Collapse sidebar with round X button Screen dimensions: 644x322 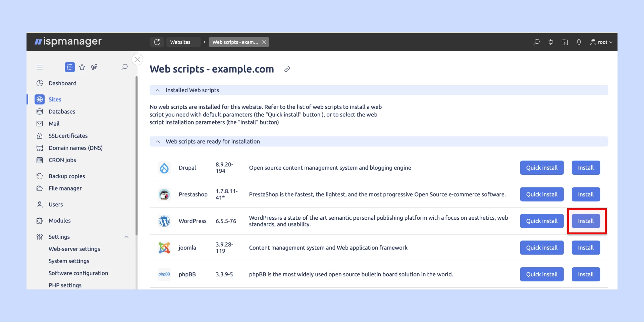[x=138, y=59]
